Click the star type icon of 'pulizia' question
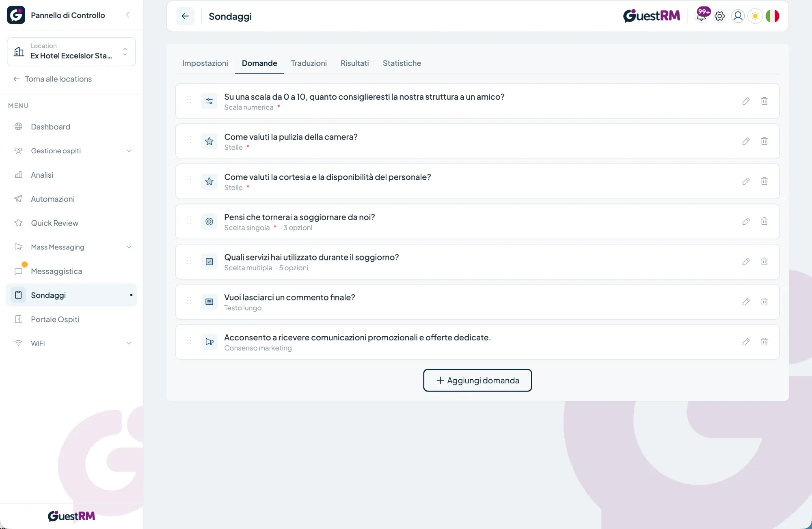 coord(209,141)
